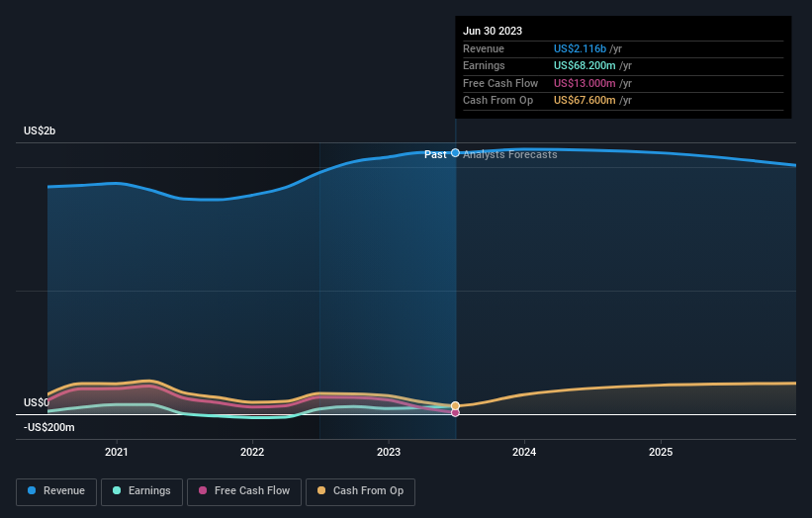Viewport: 812px width, 518px height.
Task: Click the Past label on chart
Action: tap(435, 154)
